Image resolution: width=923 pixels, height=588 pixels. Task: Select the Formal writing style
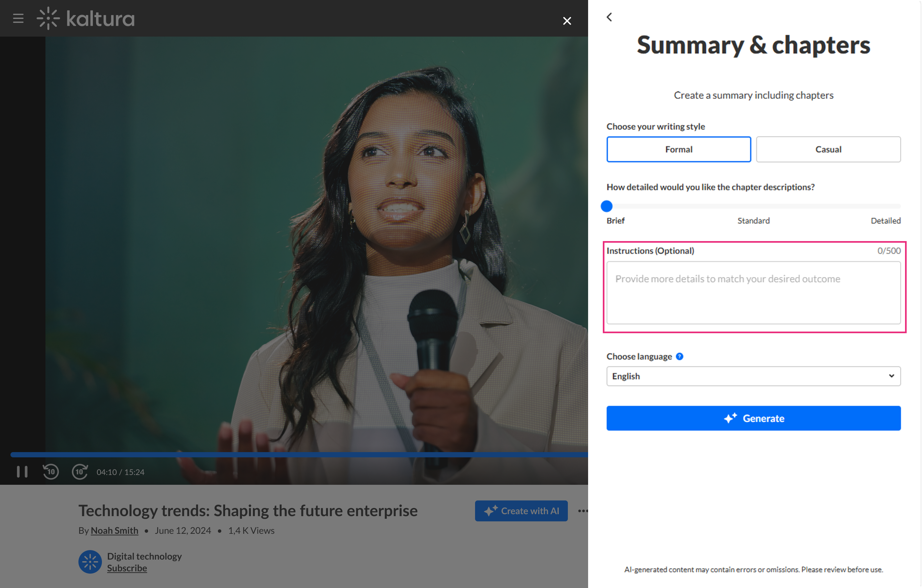678,149
